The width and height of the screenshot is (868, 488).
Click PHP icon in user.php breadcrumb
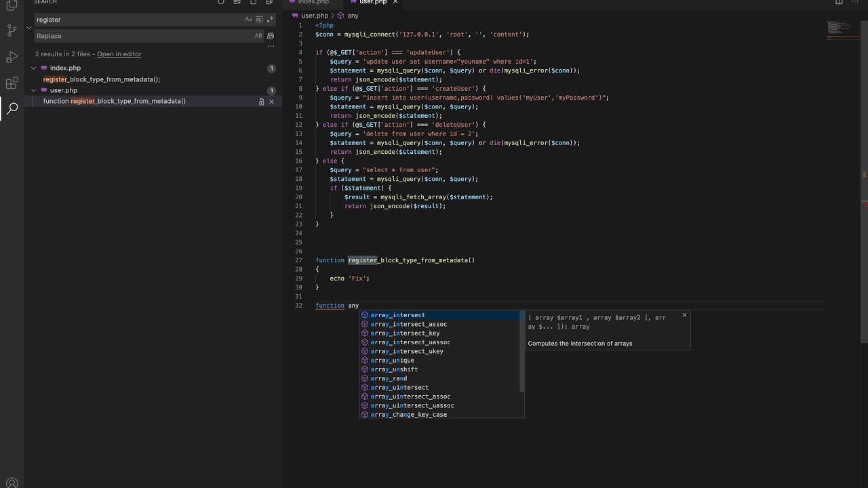(295, 16)
